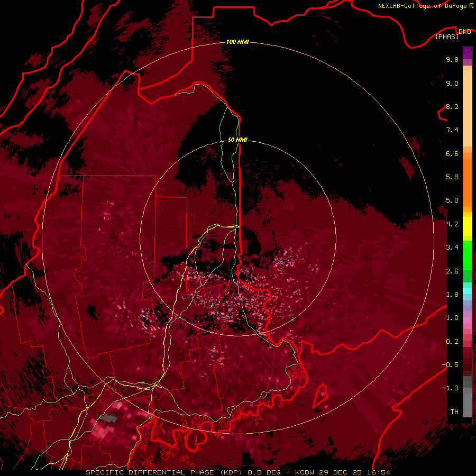476x476 pixels.
Task: Click the dark orange segment of the color bar
Action: tap(467, 182)
